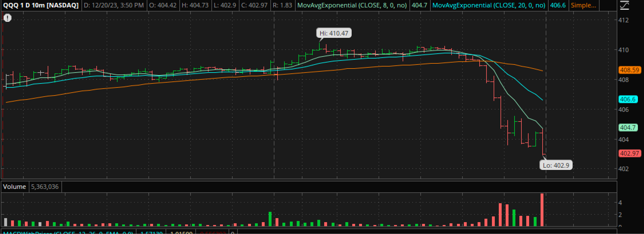Image resolution: width=644 pixels, height=234 pixels.
Task: Click the exclamation alert icon on chart
Action: click(7, 18)
